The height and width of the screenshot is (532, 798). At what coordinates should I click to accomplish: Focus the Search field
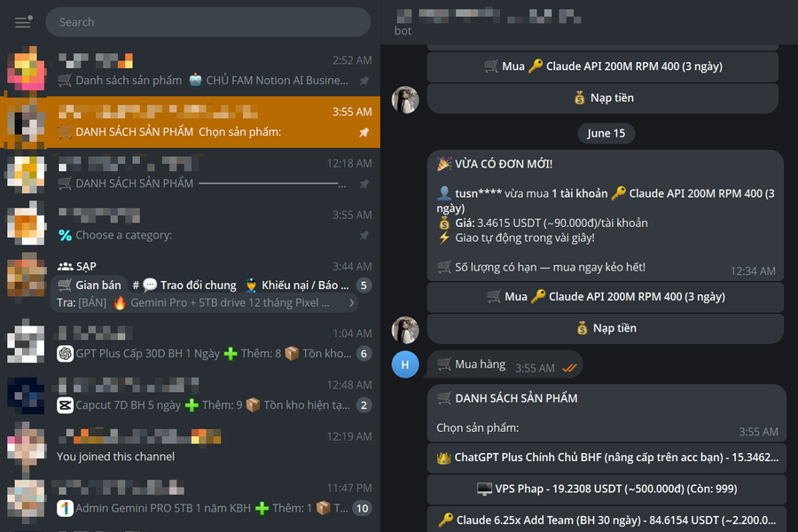click(208, 22)
